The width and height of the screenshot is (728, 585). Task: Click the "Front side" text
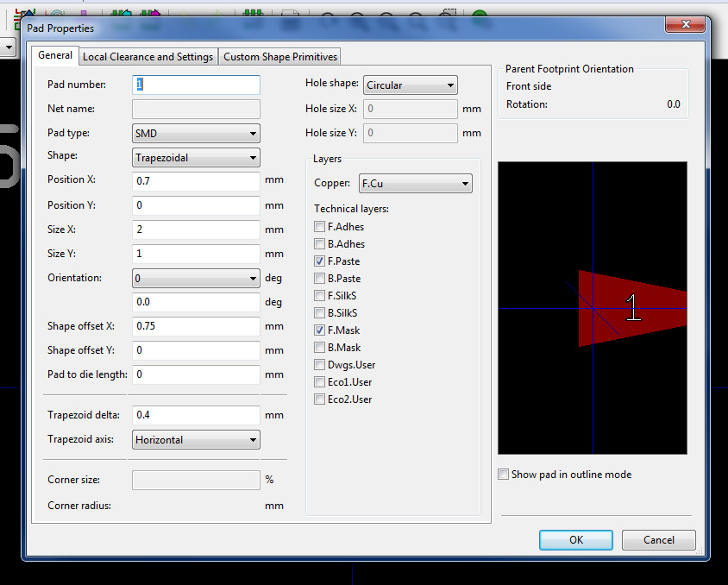pyautogui.click(x=529, y=86)
